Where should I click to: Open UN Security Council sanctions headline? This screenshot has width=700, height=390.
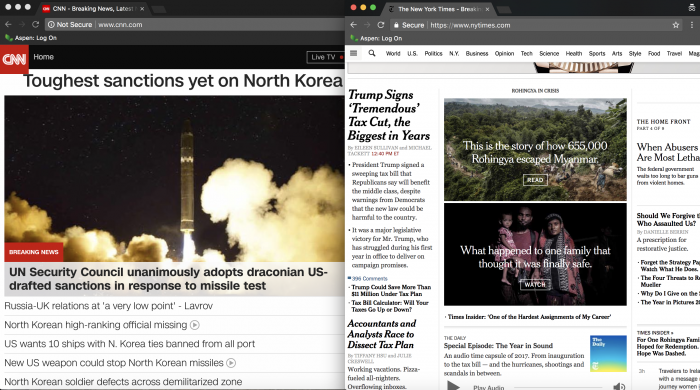pyautogui.click(x=169, y=279)
